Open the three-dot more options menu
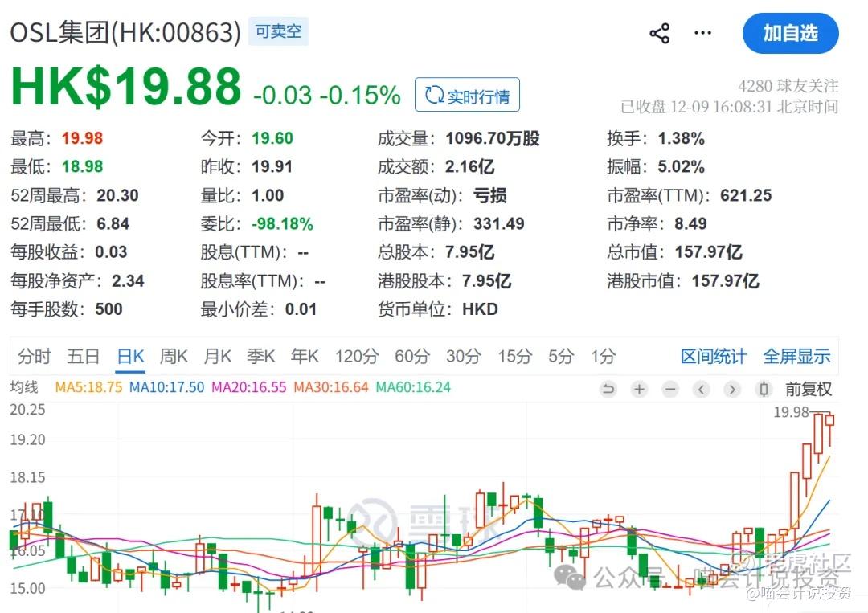The height and width of the screenshot is (613, 868). (702, 33)
